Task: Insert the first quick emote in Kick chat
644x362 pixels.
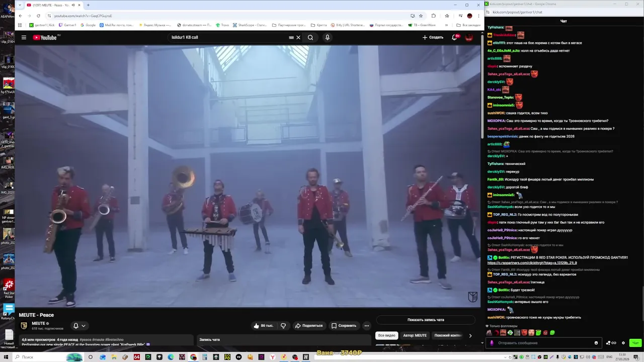Action: [x=489, y=332]
